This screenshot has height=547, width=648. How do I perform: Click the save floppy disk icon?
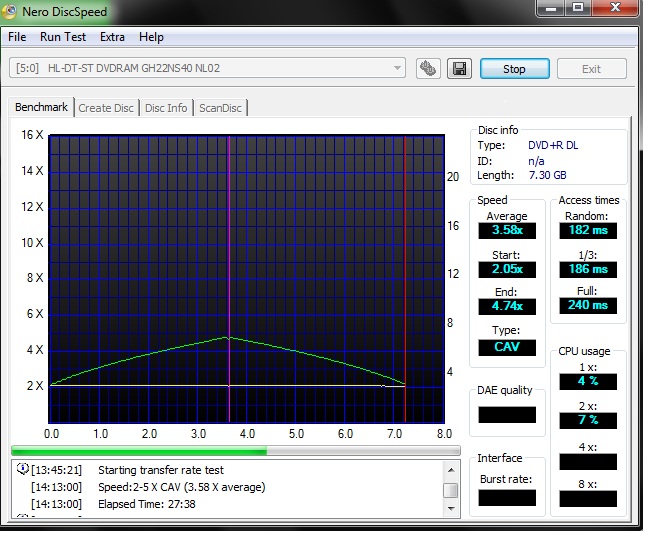[459, 69]
